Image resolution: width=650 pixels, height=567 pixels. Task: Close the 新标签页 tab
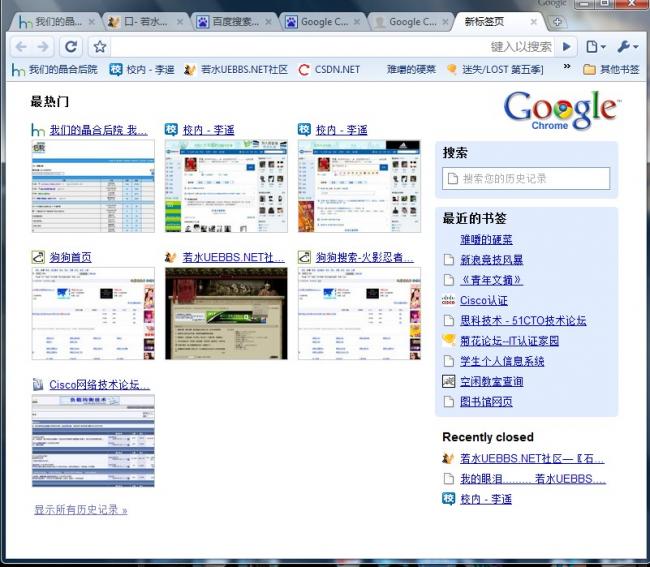point(534,22)
